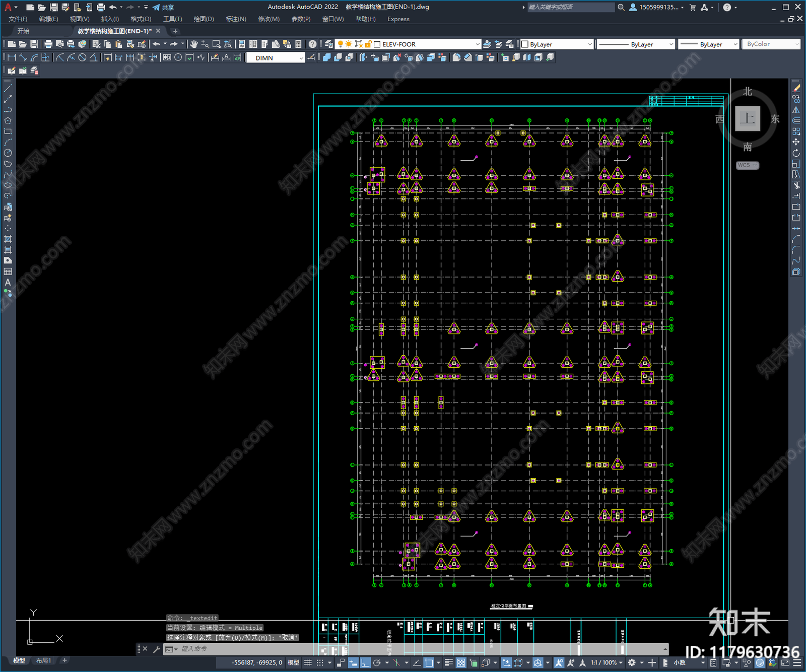This screenshot has height=672, width=806.
Task: Toggle lineweight display in status bar
Action: pos(448,662)
